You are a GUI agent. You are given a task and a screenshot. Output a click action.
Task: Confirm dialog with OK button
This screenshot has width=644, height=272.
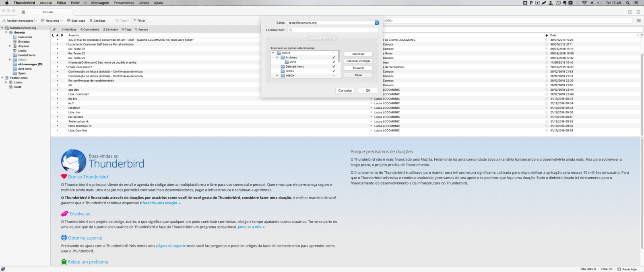368,91
